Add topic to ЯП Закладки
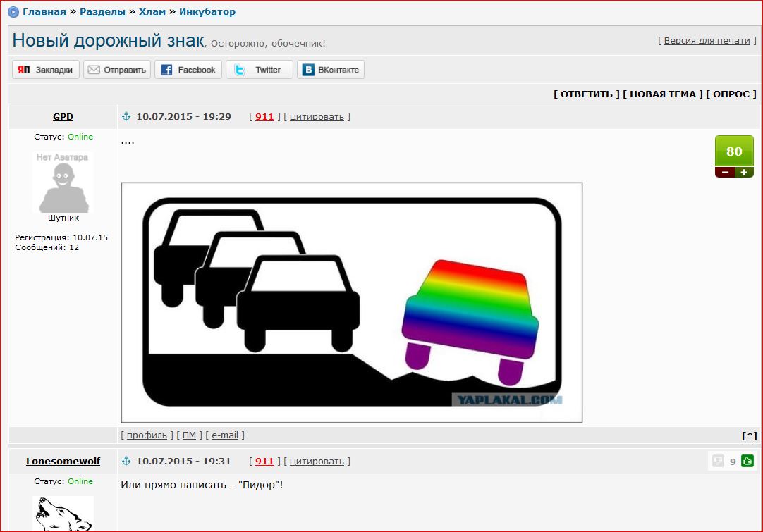The image size is (763, 532). [46, 70]
